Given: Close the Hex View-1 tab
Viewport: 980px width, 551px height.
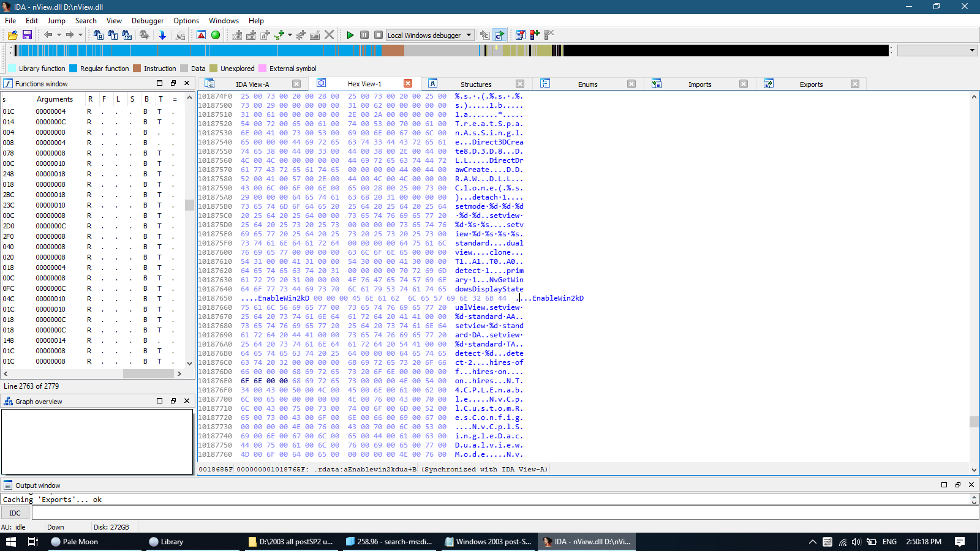Looking at the screenshot, I should click(x=408, y=84).
